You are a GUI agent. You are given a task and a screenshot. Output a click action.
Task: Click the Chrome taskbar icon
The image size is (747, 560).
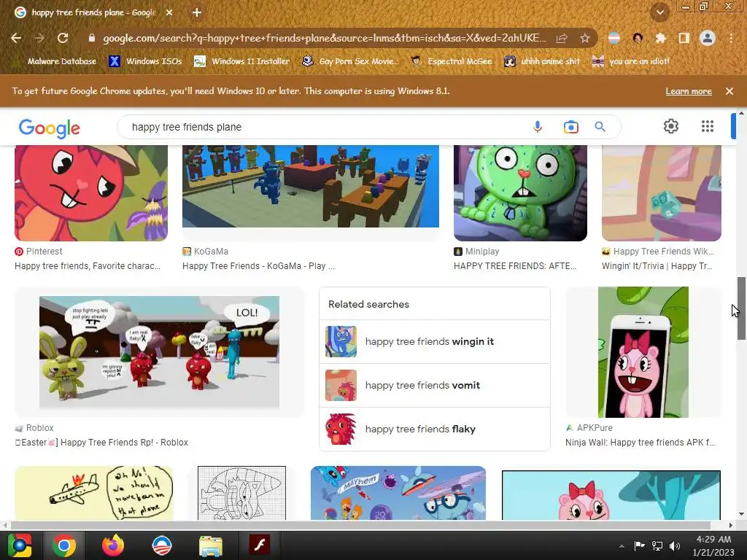click(64, 545)
